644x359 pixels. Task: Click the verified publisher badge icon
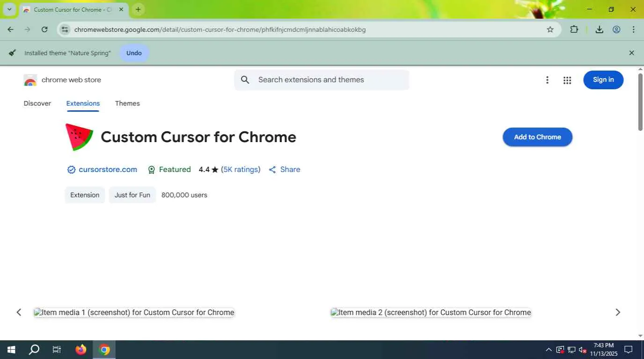coord(71,170)
